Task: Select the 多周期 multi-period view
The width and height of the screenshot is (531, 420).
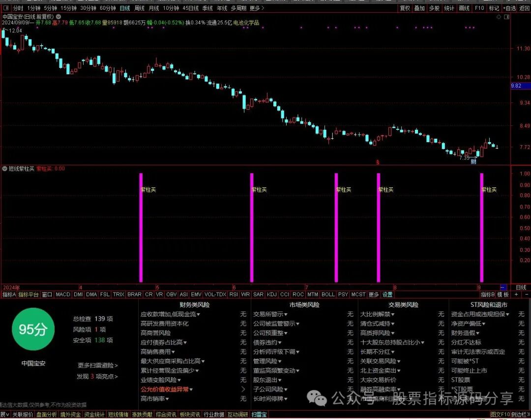Action: point(239,8)
